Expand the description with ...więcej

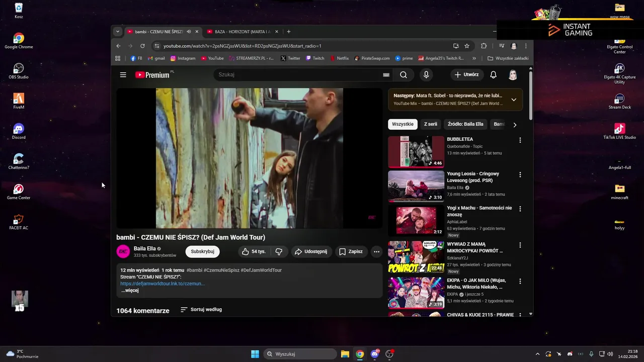pyautogui.click(x=130, y=291)
